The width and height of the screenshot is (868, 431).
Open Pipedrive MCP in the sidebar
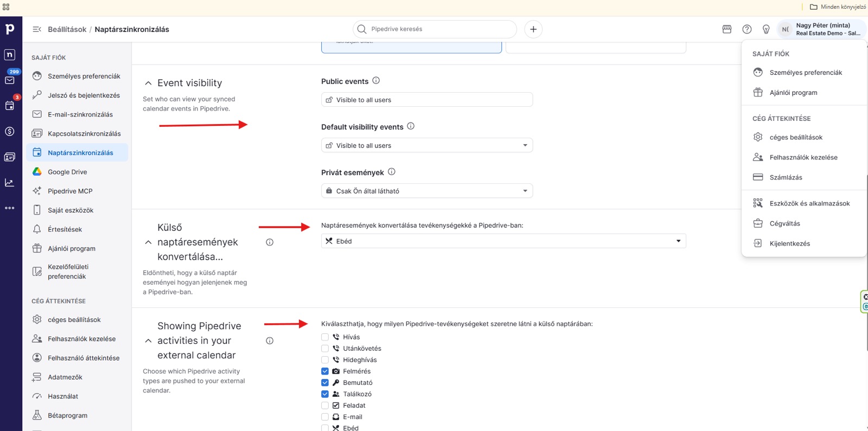click(77, 191)
